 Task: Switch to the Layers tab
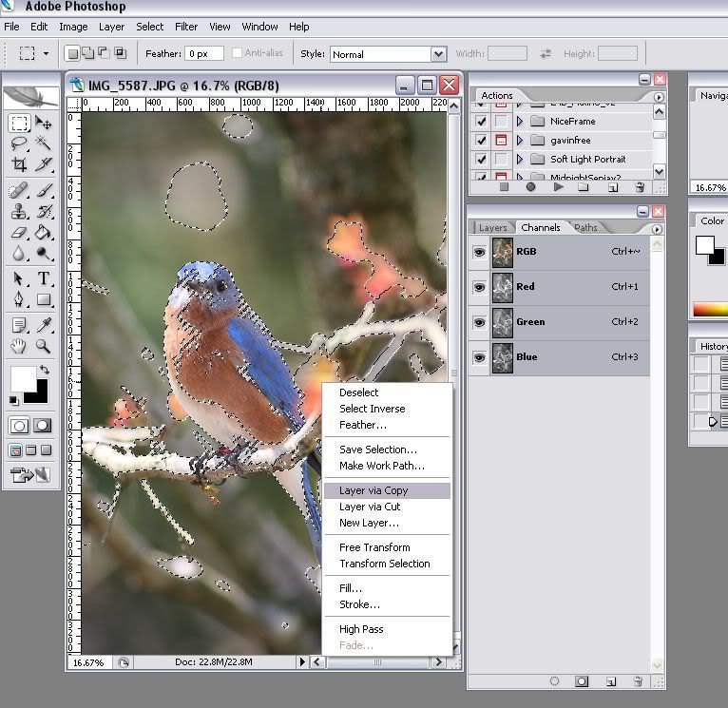[492, 228]
